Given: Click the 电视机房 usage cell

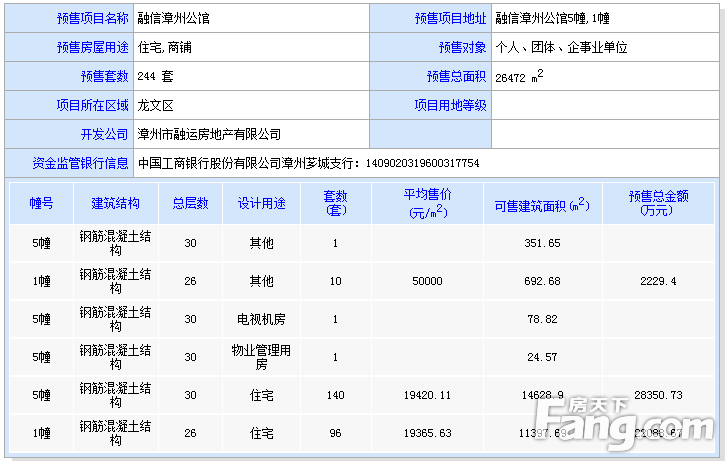Looking at the screenshot, I should pyautogui.click(x=261, y=319).
